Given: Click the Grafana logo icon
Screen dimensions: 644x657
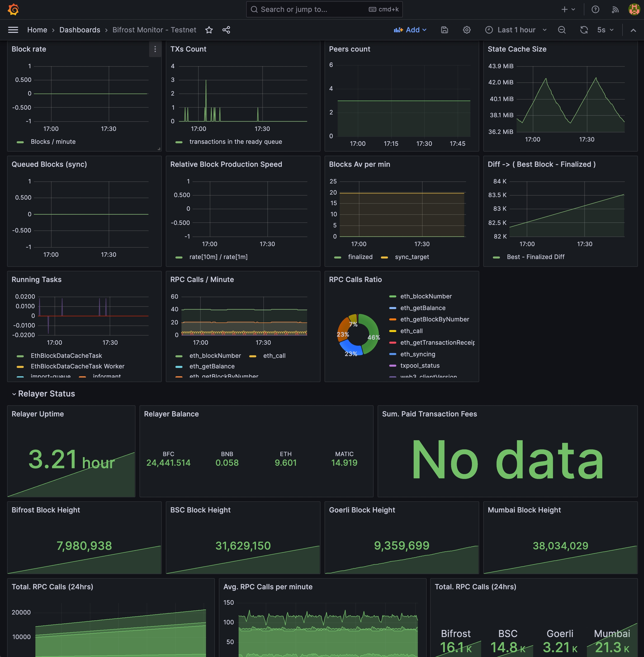Looking at the screenshot, I should tap(13, 10).
